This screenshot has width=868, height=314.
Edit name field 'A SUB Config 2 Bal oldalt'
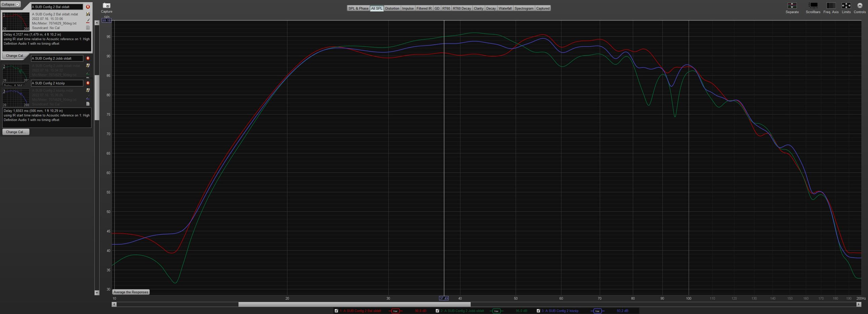coord(57,7)
